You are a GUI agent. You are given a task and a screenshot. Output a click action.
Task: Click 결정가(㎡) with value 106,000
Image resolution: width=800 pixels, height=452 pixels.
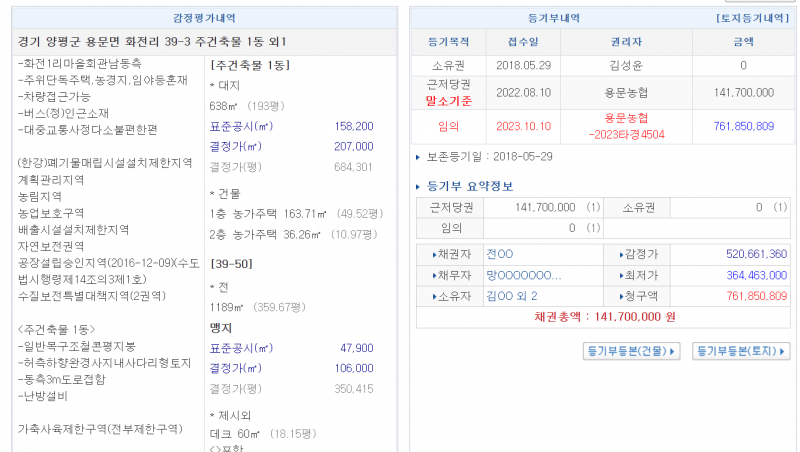tap(235, 367)
